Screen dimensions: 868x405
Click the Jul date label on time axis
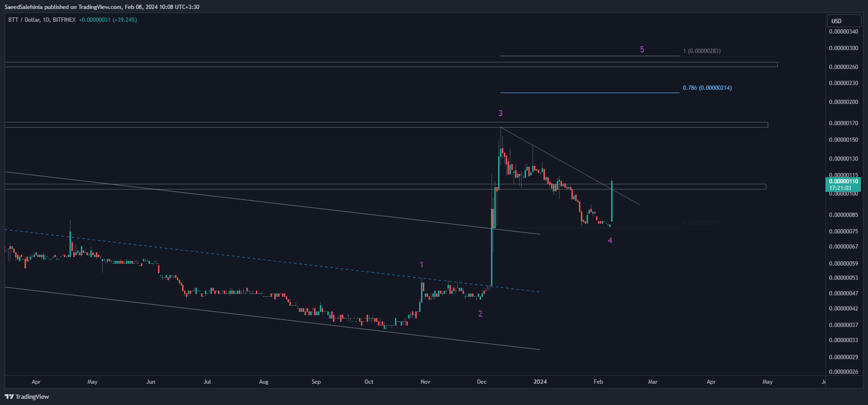coord(207,382)
